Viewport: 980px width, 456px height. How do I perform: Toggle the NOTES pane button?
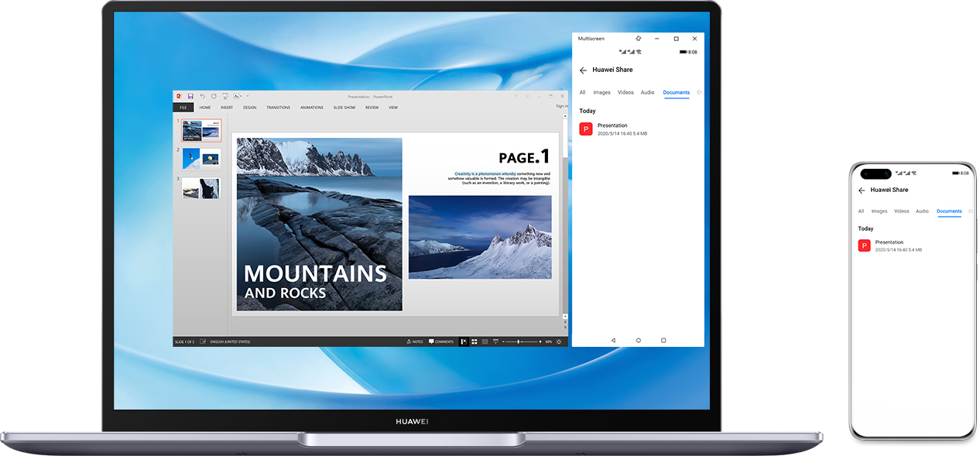pyautogui.click(x=415, y=341)
